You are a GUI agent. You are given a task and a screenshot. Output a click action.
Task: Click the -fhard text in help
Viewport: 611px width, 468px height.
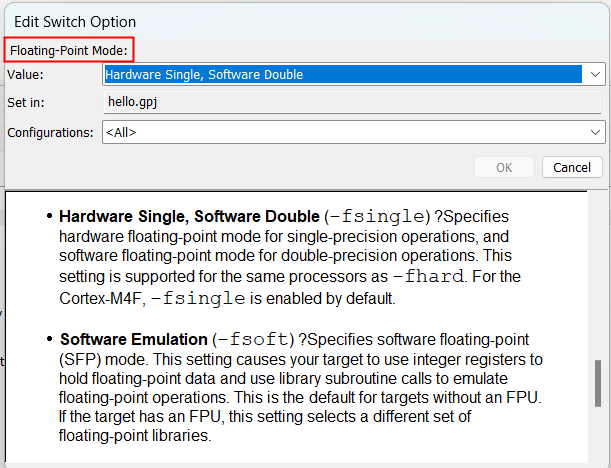[433, 276]
